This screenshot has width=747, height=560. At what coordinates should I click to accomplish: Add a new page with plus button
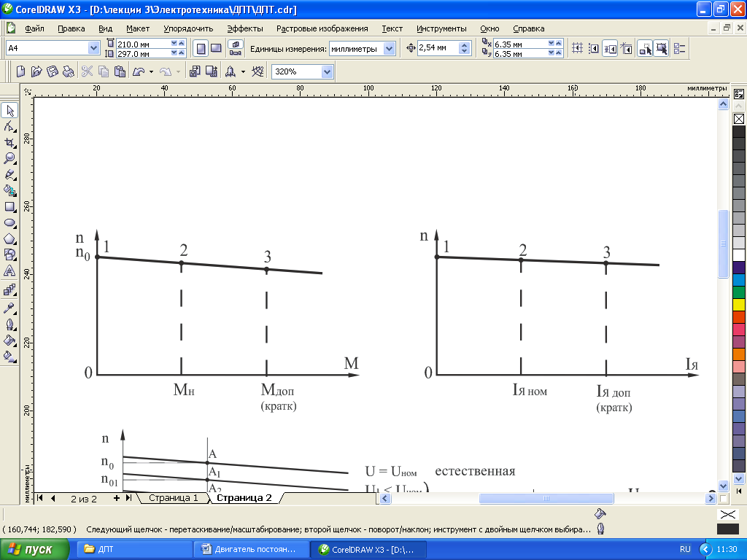pyautogui.click(x=116, y=498)
